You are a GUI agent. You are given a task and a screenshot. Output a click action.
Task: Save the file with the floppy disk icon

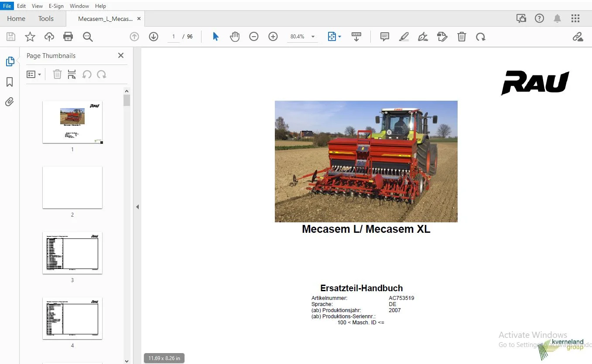coord(10,37)
